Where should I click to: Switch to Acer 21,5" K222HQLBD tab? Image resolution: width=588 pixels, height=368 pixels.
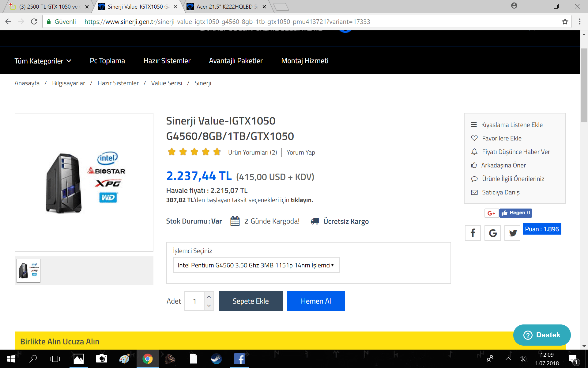point(226,7)
